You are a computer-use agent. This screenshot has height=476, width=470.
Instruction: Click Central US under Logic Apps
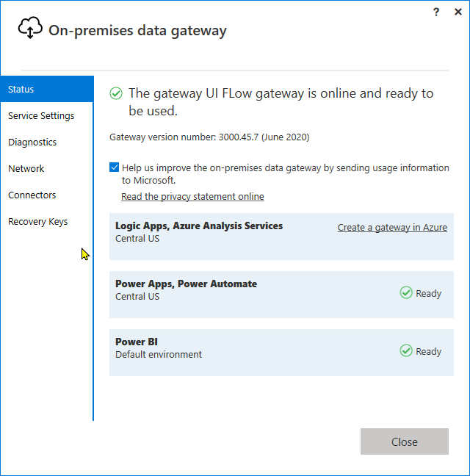click(137, 238)
